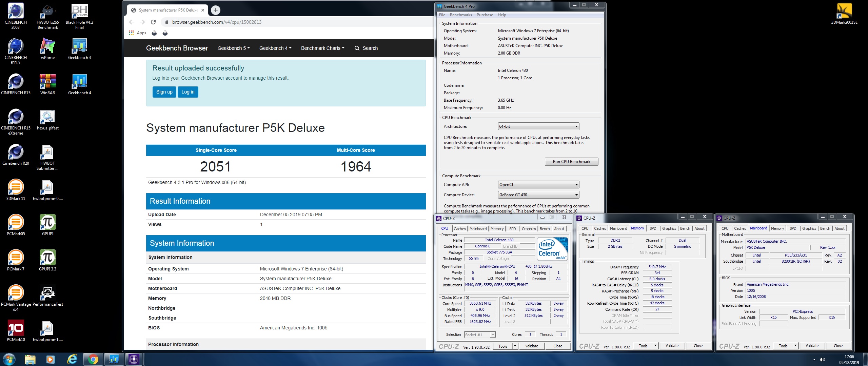Image resolution: width=868 pixels, height=366 pixels.
Task: Launch HWBOTx265 Benchmark desktop icon
Action: 48,16
